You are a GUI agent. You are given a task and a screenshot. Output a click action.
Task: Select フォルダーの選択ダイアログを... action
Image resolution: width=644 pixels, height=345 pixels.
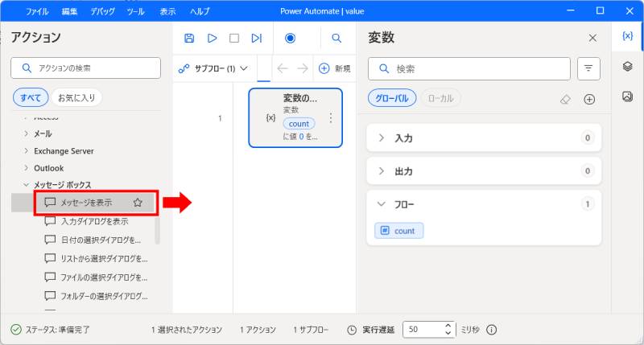click(x=96, y=296)
